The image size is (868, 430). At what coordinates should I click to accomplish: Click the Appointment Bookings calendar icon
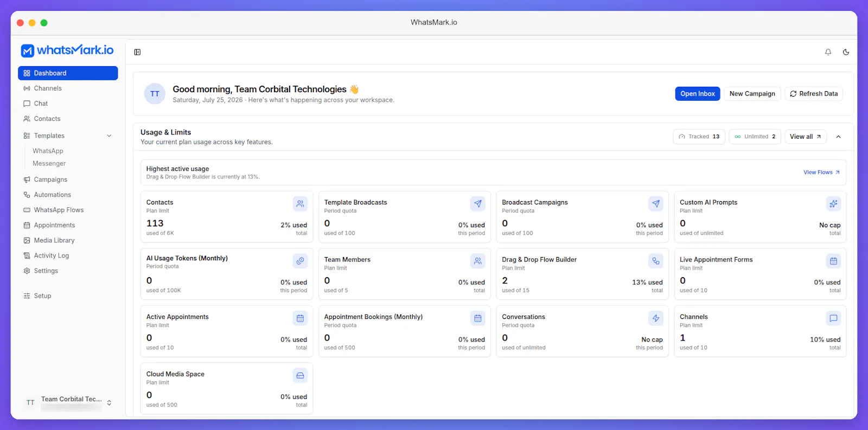478,318
